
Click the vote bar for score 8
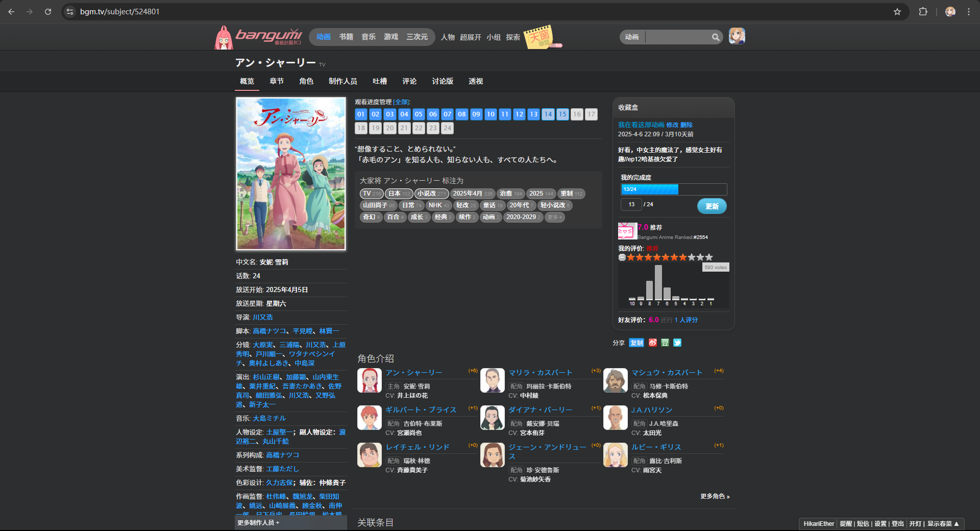[650, 291]
